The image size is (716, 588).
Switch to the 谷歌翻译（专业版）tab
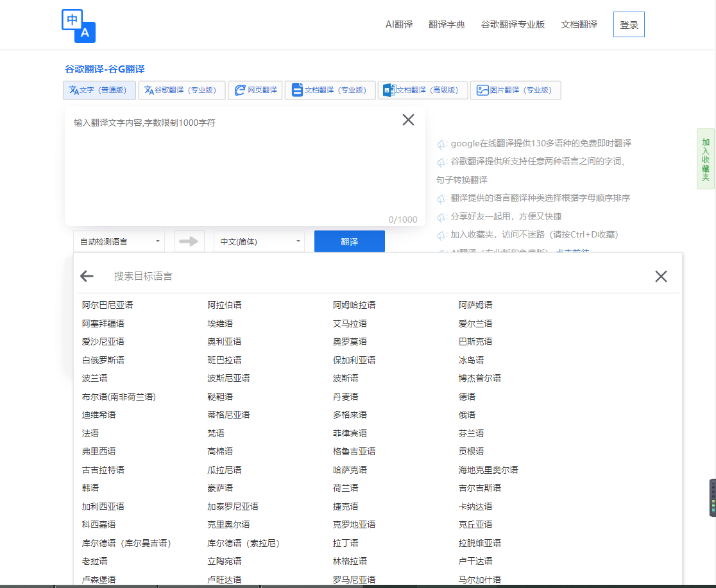(x=182, y=90)
